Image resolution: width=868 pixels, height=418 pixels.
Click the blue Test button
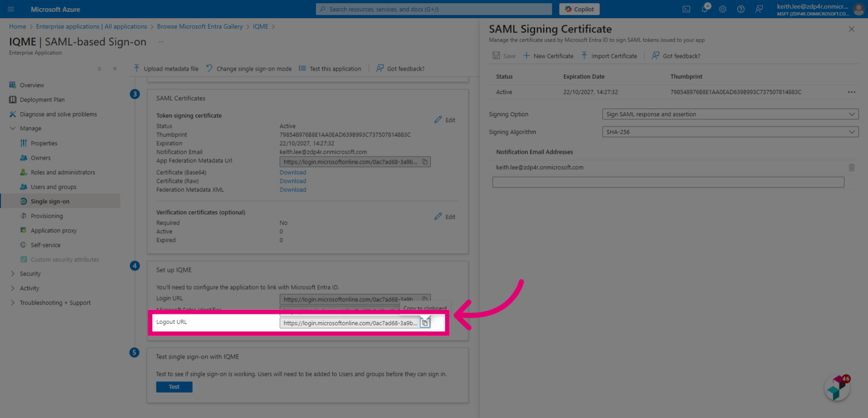[174, 387]
